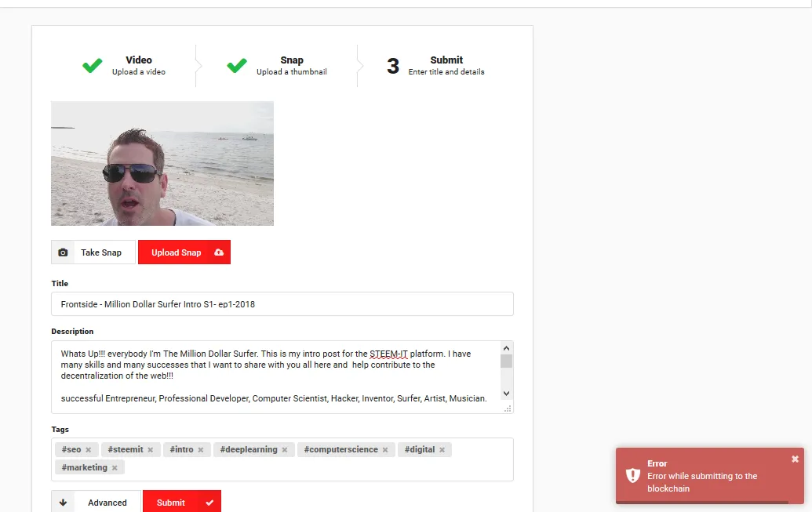Click into the Title input field
The height and width of the screenshot is (512, 812).
282,304
